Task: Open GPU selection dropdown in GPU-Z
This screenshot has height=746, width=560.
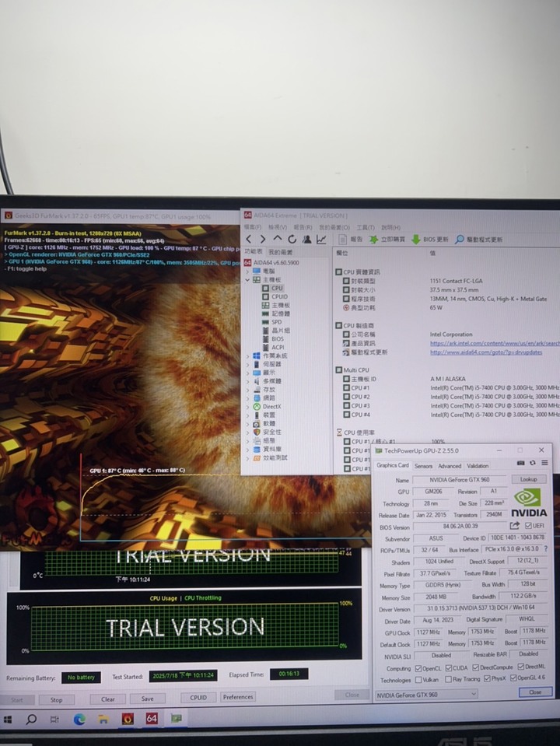Action: pos(426,695)
